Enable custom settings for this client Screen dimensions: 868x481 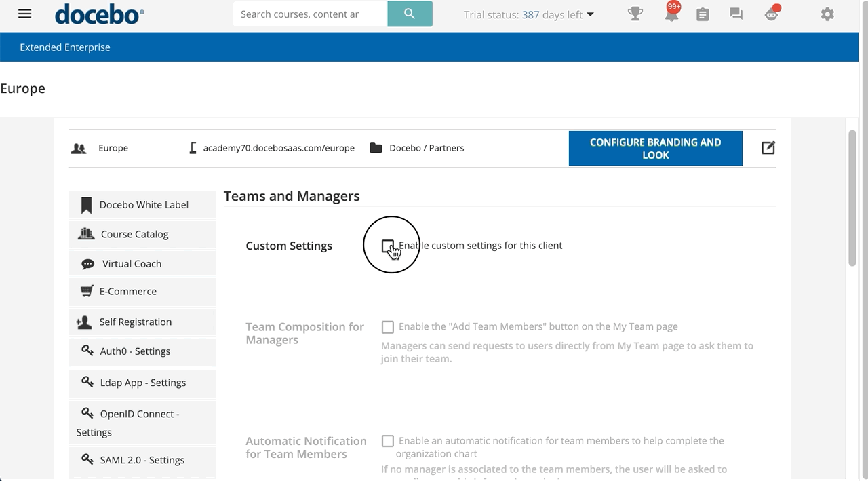(x=387, y=246)
